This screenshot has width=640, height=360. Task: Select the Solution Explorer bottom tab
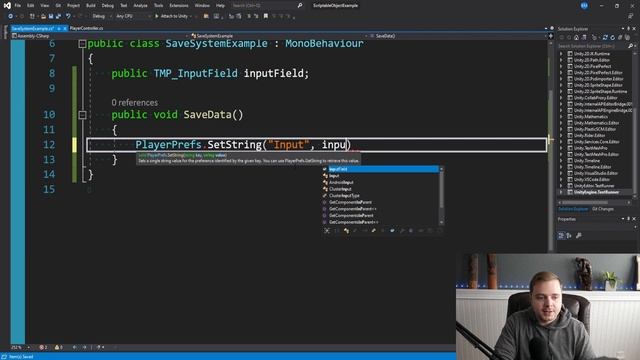[x=573, y=209]
